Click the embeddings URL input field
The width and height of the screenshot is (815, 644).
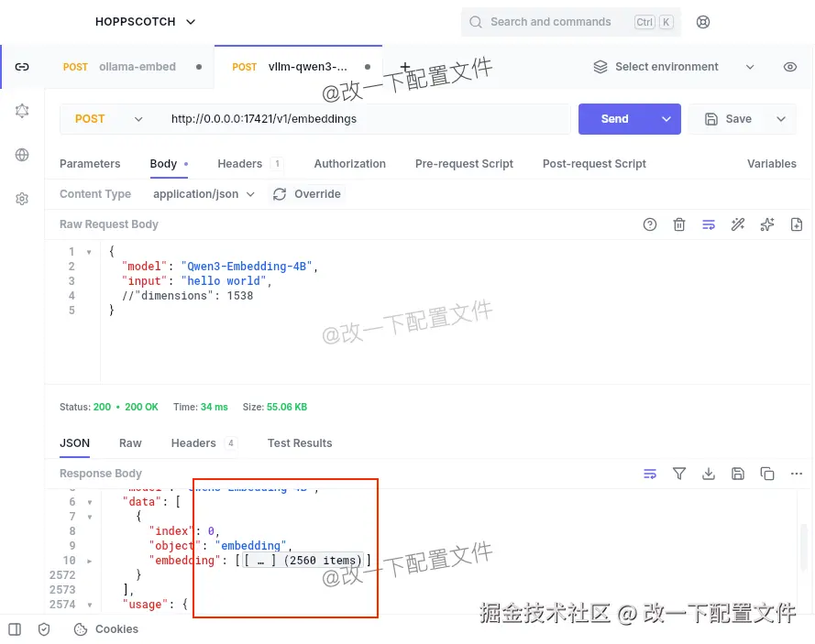pyautogui.click(x=364, y=119)
